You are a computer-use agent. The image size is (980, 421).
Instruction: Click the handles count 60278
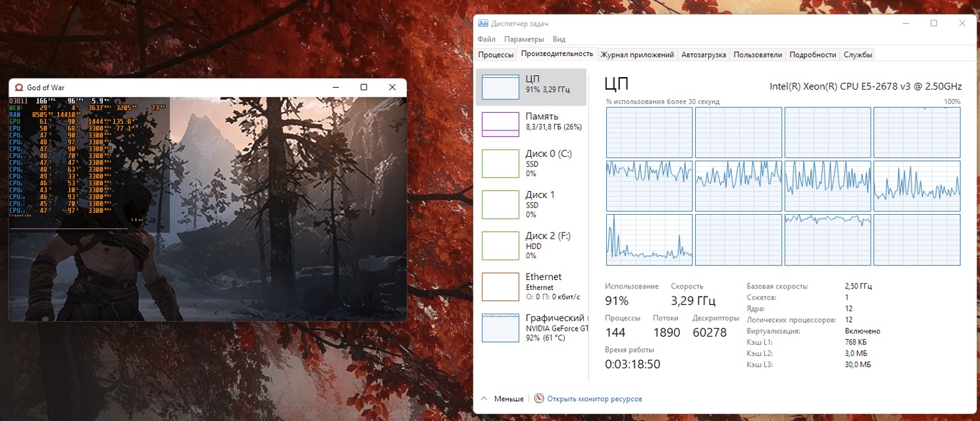tap(710, 333)
